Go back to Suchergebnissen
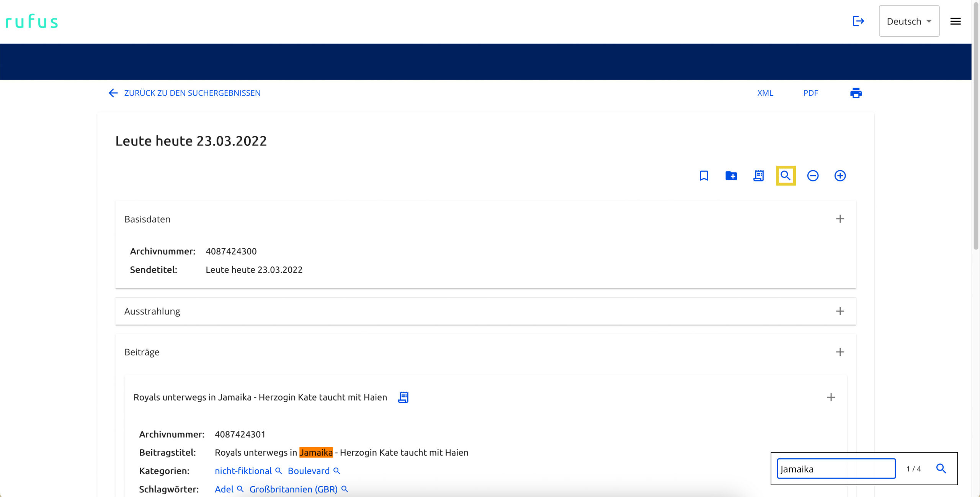 185,93
